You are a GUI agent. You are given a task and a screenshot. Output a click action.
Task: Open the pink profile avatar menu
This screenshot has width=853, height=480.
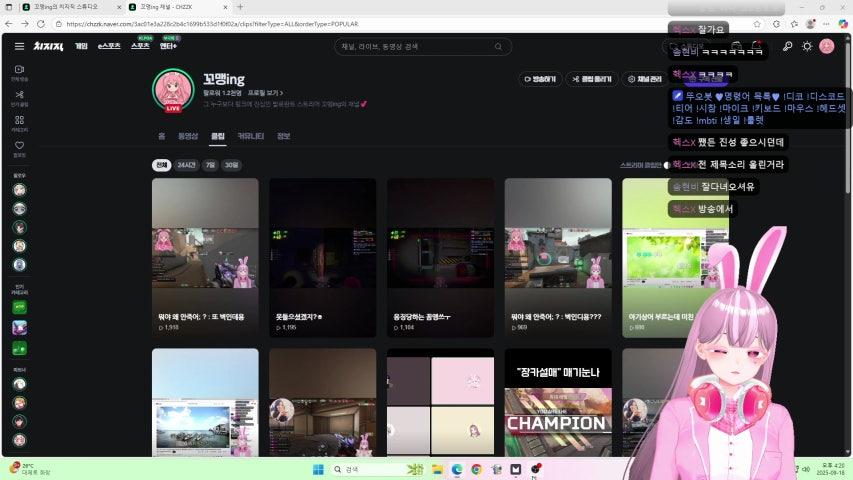click(827, 46)
